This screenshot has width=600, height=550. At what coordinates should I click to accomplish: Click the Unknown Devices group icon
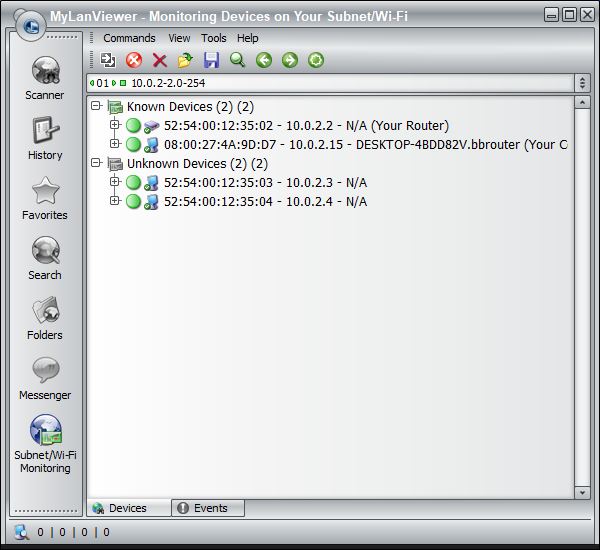pos(115,164)
